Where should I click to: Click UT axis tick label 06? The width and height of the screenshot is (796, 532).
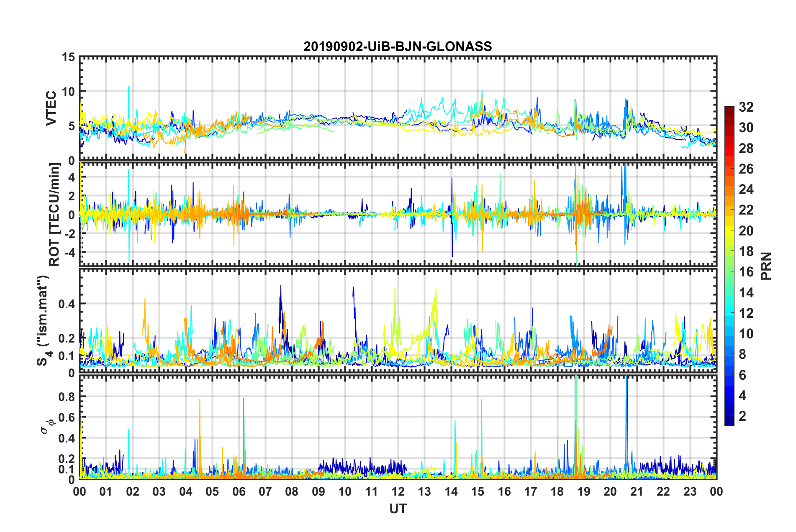239,491
